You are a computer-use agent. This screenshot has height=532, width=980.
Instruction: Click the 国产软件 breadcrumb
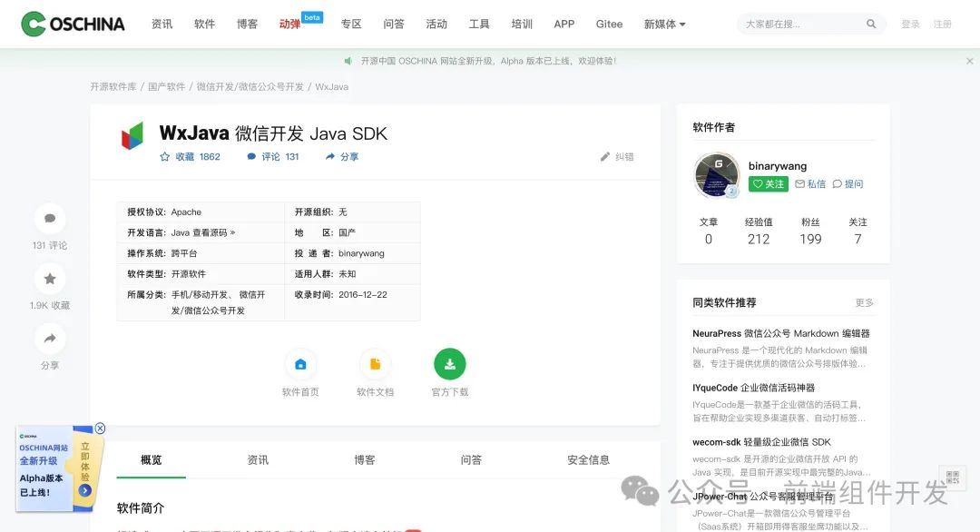(x=166, y=86)
